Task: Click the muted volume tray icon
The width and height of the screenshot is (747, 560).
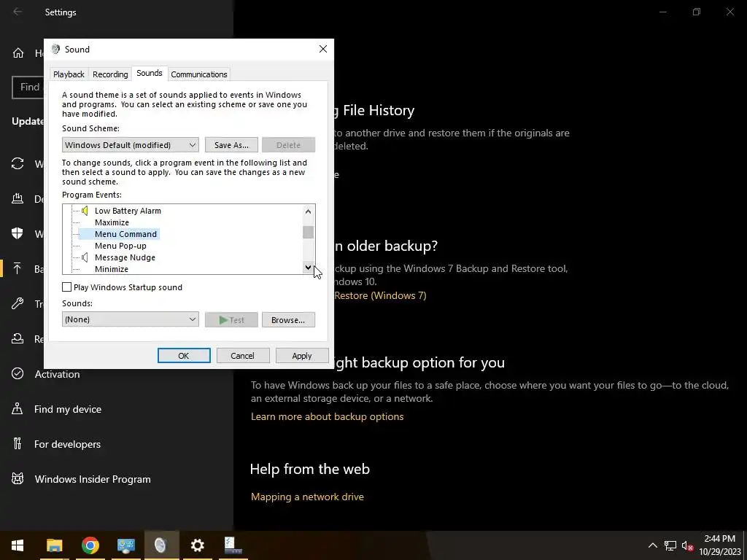Action: coord(687,545)
